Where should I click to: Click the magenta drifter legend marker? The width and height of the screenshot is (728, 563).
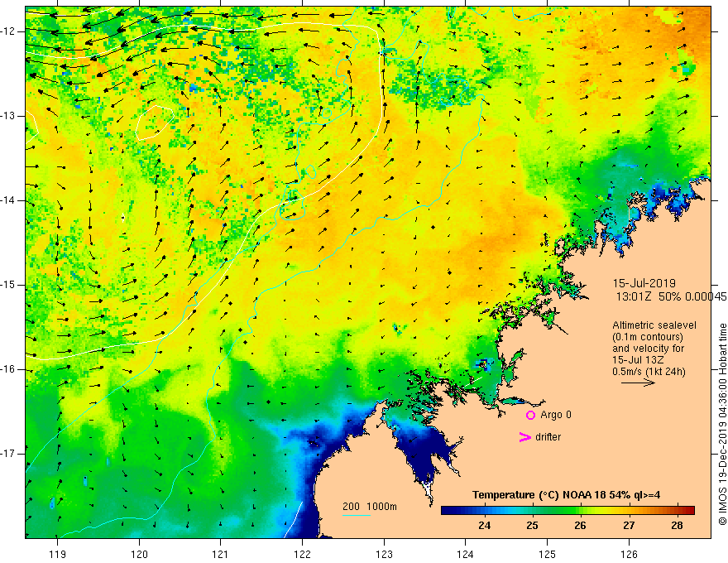524,437
